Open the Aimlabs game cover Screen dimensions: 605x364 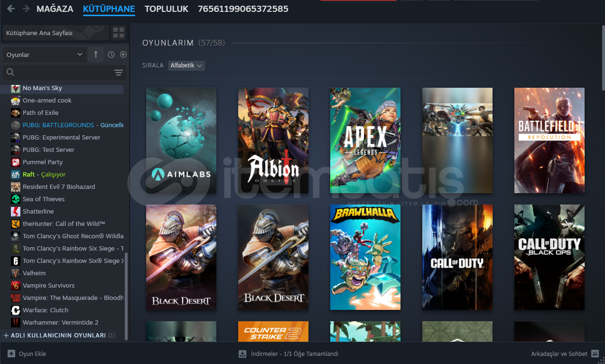pos(181,140)
